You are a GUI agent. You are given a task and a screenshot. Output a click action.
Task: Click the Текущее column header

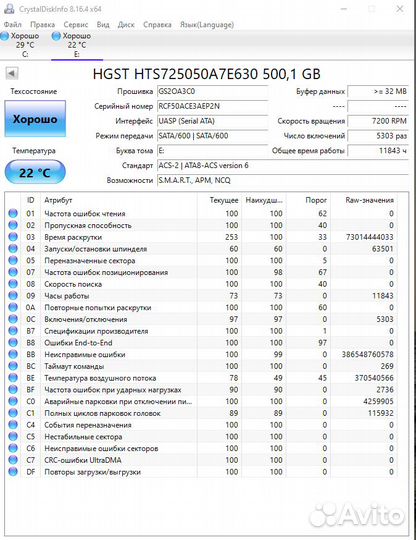click(x=219, y=200)
